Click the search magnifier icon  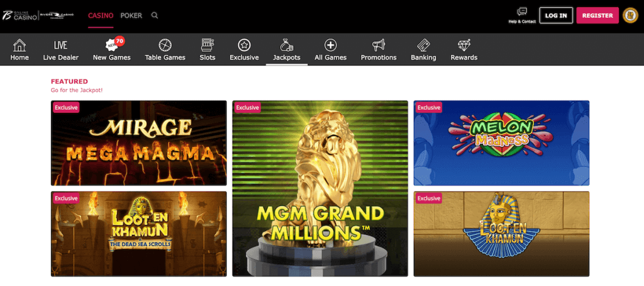tap(155, 16)
